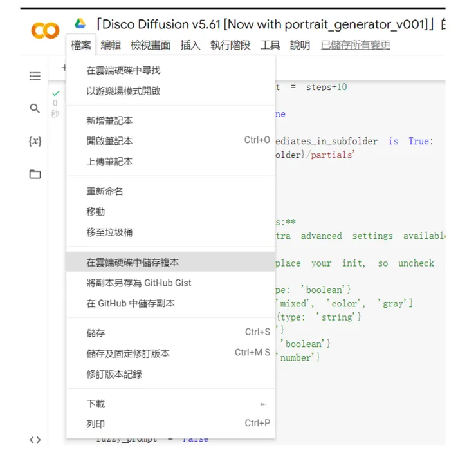Select 上傳筆記本
The width and height of the screenshot is (476, 459).
170,162
